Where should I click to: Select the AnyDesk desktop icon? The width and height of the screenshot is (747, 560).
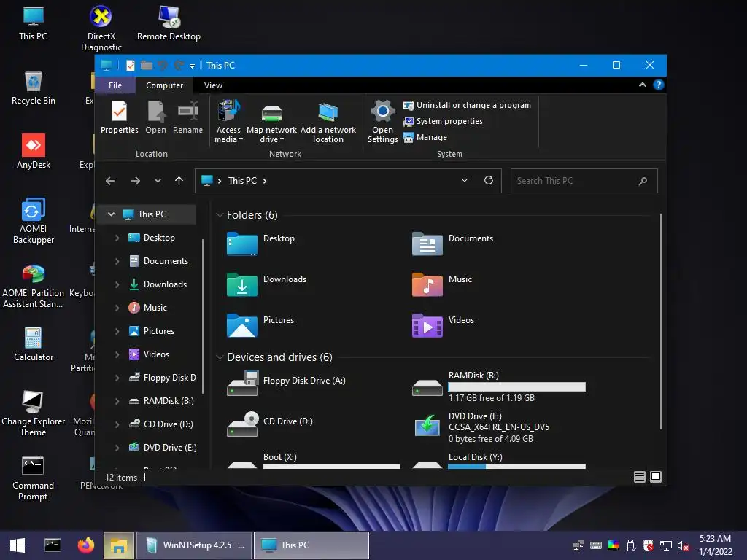coord(34,152)
